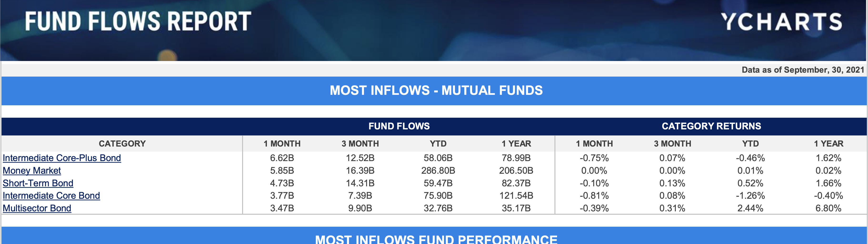Open the Intermediate Core Bond link

51,195
